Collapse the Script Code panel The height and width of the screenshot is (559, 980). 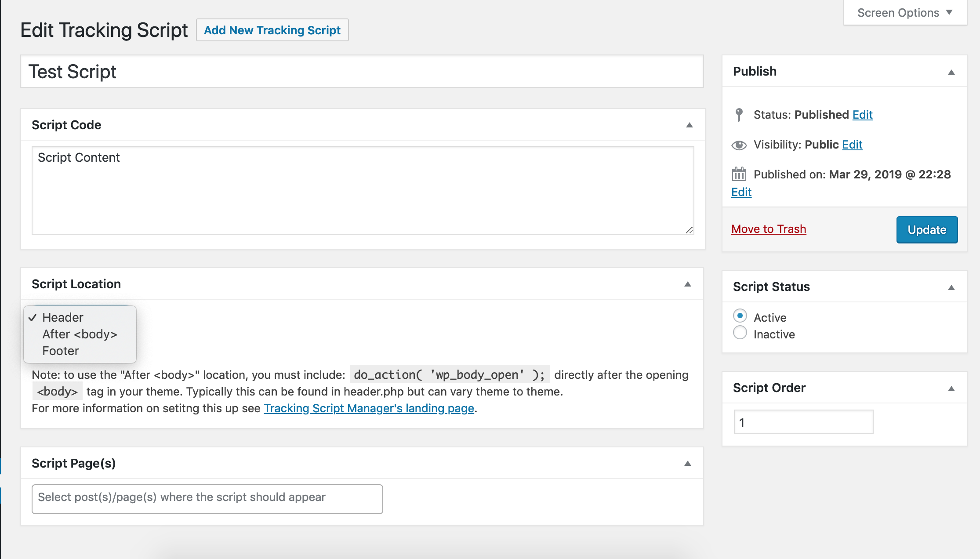[690, 125]
